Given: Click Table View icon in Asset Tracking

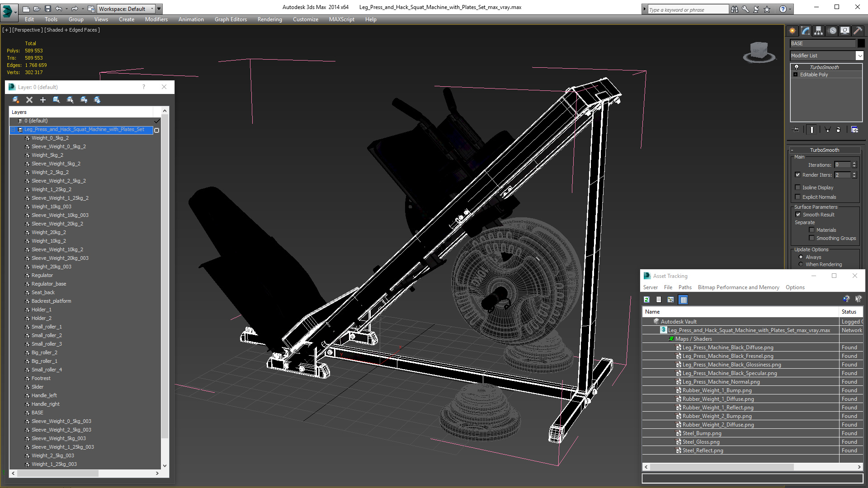Looking at the screenshot, I should click(x=683, y=300).
